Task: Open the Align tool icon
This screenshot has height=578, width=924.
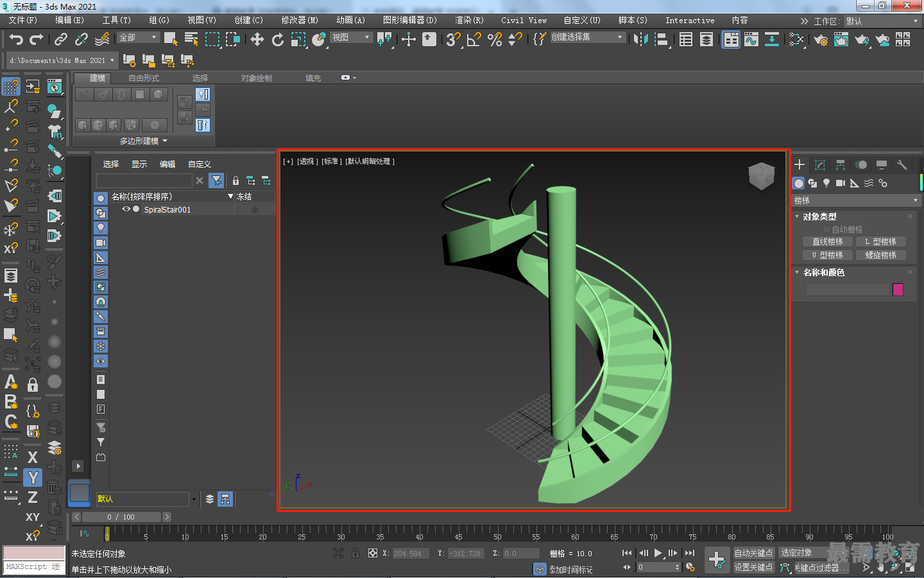Action: pos(661,39)
